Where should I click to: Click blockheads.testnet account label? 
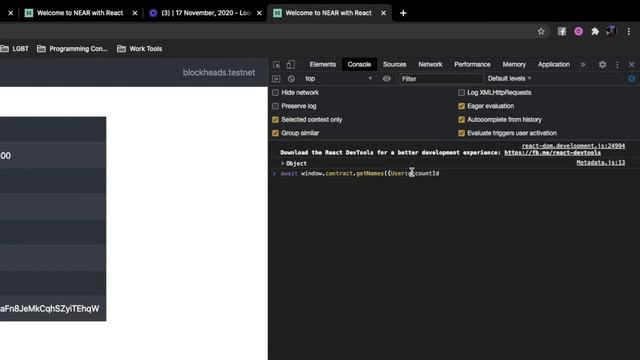click(x=219, y=73)
